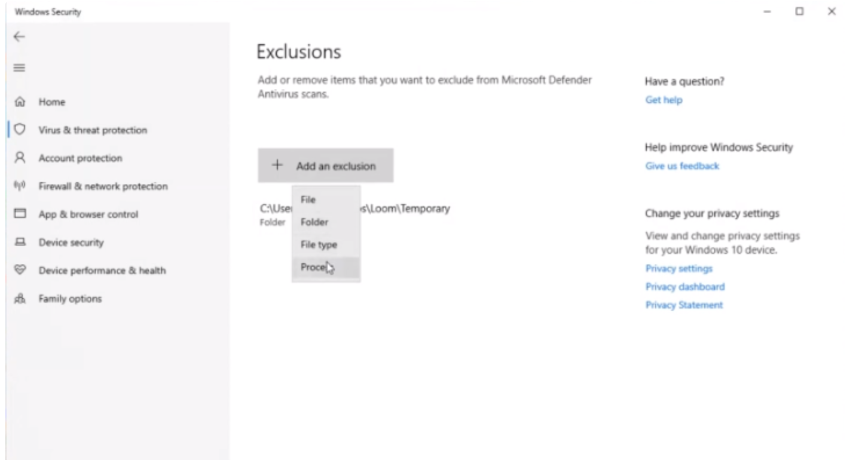
Task: Click the Family options people icon
Action: coord(20,299)
